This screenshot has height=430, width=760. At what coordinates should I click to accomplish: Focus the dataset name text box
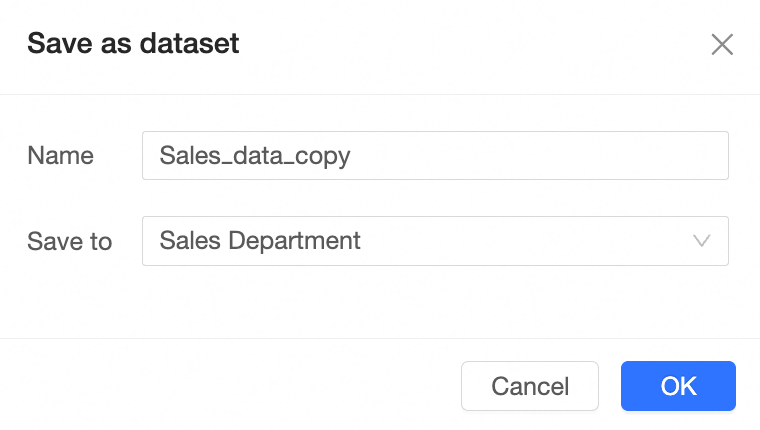(435, 156)
